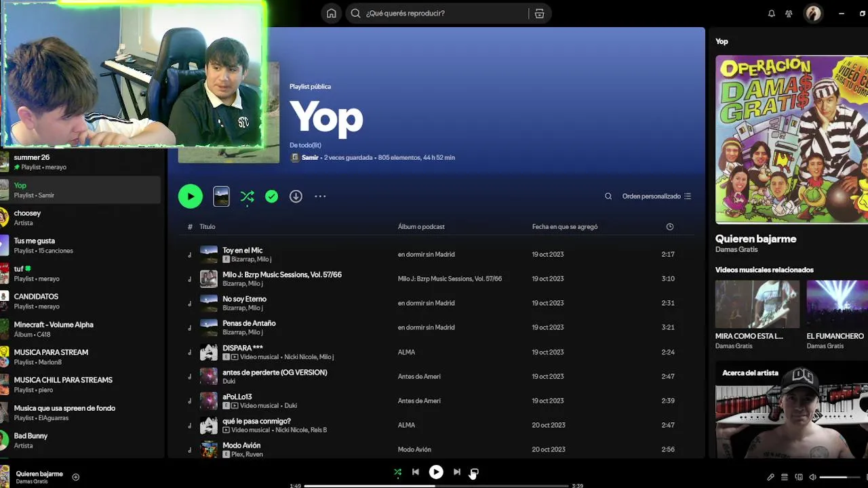Select 'Milo J: Bzrp Music Sessions, Vol. 57/66' track title
This screenshot has width=868, height=488.
(x=282, y=275)
